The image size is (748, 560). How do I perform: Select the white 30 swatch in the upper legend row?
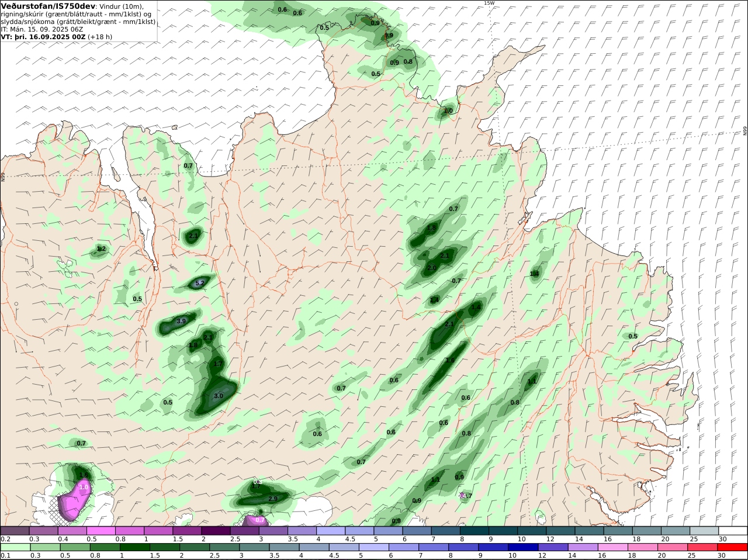click(733, 531)
